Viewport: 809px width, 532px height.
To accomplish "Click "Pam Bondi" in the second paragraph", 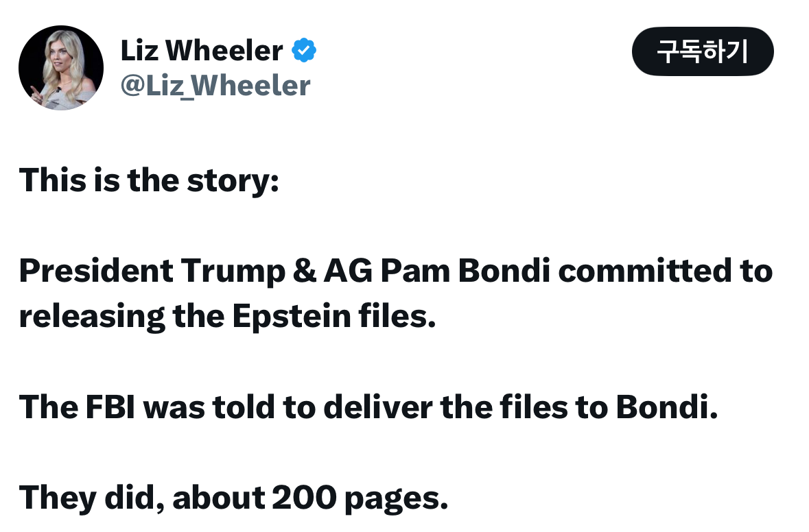I will 465,271.
